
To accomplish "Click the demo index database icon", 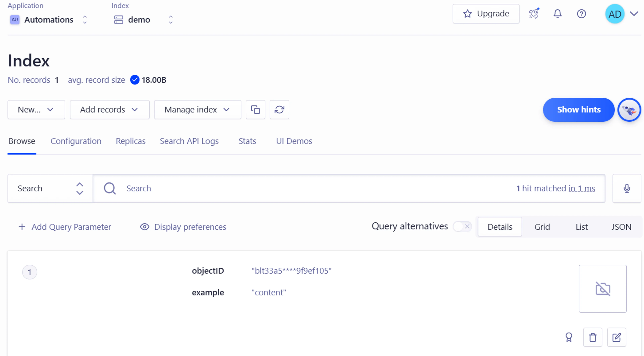I will pos(119,19).
